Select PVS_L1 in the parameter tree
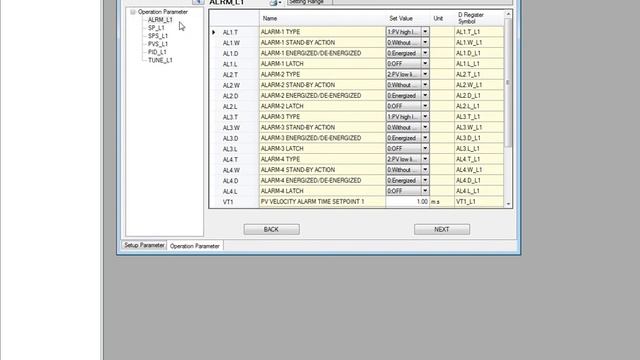 [158, 44]
